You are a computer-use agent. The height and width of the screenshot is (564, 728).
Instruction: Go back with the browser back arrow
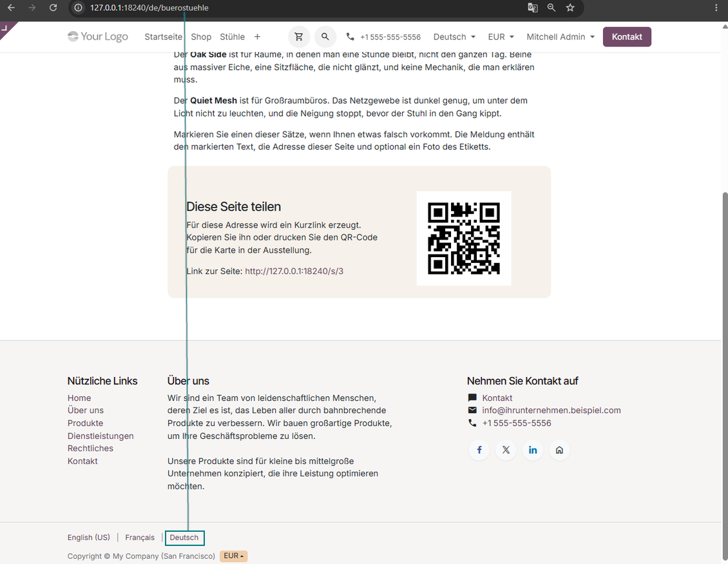(11, 8)
